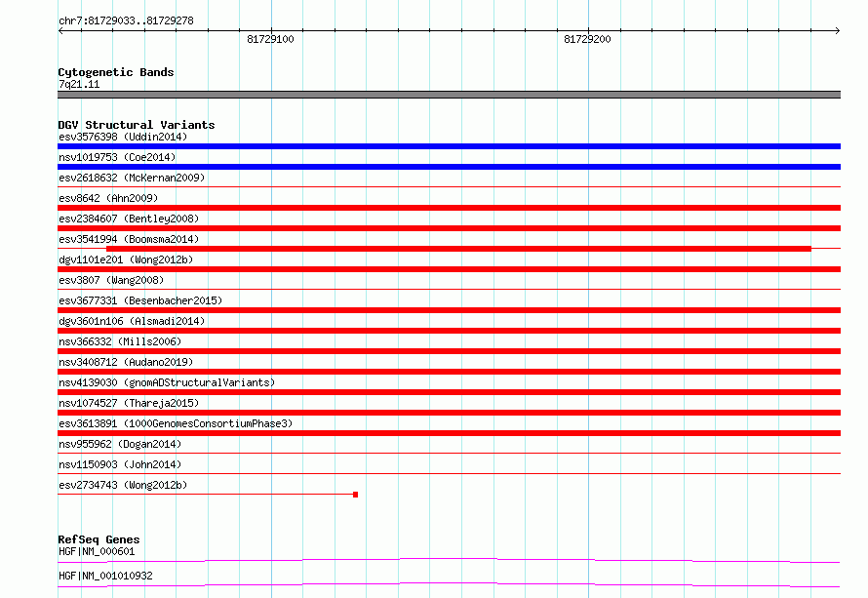Click the red bar for nsv366332 (Mills2006)
Screen dimensions: 868x598
point(449,351)
